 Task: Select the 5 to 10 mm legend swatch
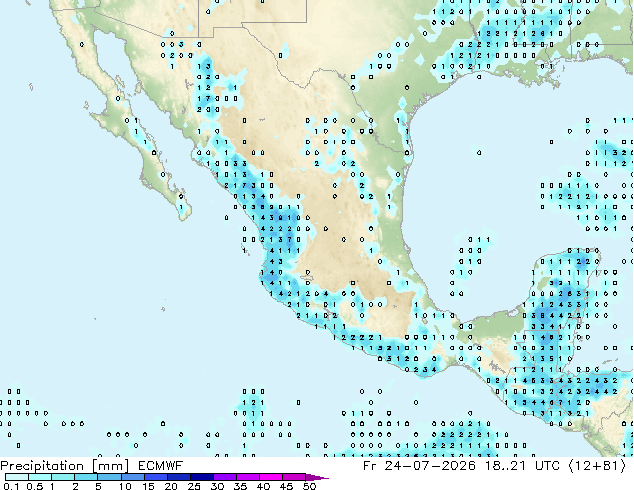pyautogui.click(x=109, y=477)
